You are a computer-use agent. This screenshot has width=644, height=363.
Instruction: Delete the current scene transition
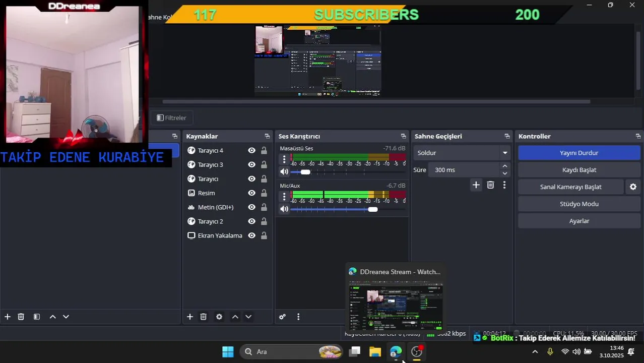coord(490,185)
